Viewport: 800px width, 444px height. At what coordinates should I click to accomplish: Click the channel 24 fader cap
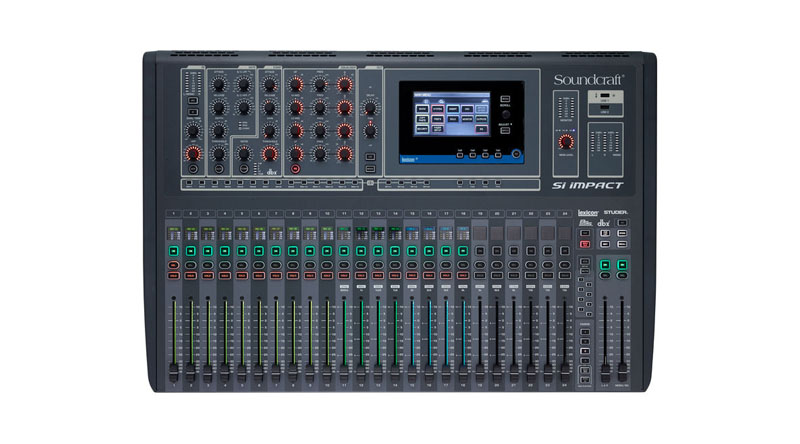point(564,370)
